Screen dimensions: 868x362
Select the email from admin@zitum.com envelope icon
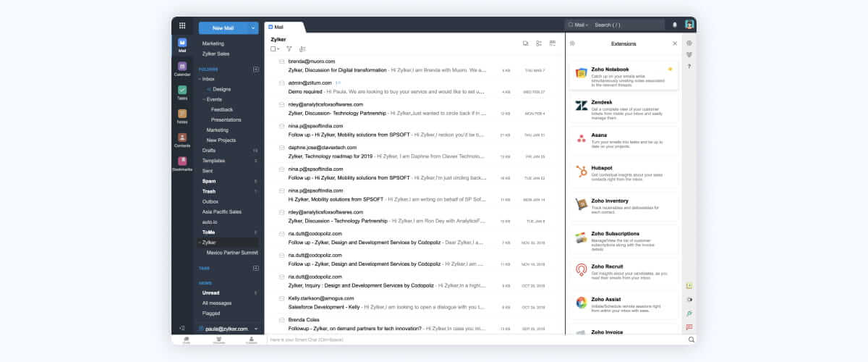click(281, 83)
